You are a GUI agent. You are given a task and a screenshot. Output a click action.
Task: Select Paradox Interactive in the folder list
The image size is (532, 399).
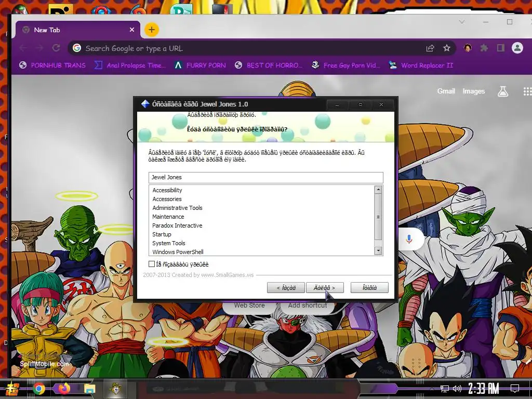177,225
